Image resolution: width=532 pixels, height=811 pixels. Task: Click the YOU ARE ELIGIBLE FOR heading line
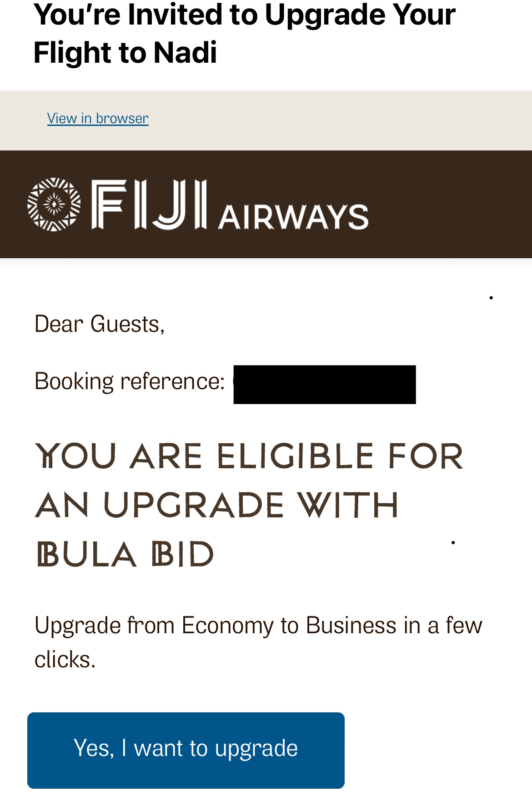click(249, 456)
